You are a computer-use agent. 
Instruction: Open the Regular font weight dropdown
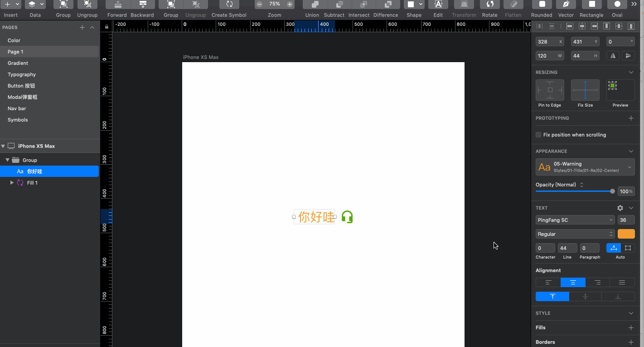click(x=575, y=234)
